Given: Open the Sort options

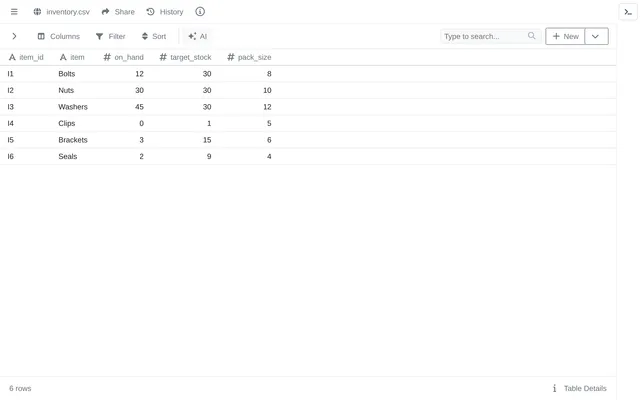Looking at the screenshot, I should [x=154, y=36].
